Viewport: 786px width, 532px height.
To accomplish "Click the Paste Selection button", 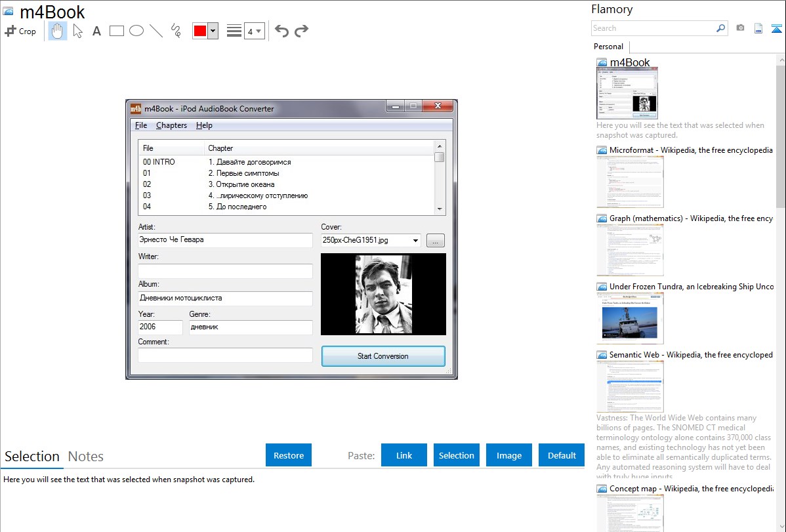I will click(456, 455).
